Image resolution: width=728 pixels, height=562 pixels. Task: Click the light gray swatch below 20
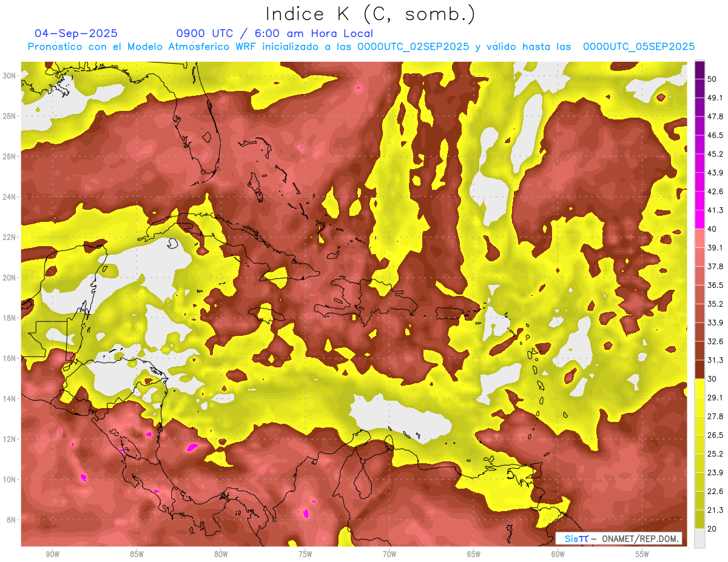pyautogui.click(x=699, y=538)
